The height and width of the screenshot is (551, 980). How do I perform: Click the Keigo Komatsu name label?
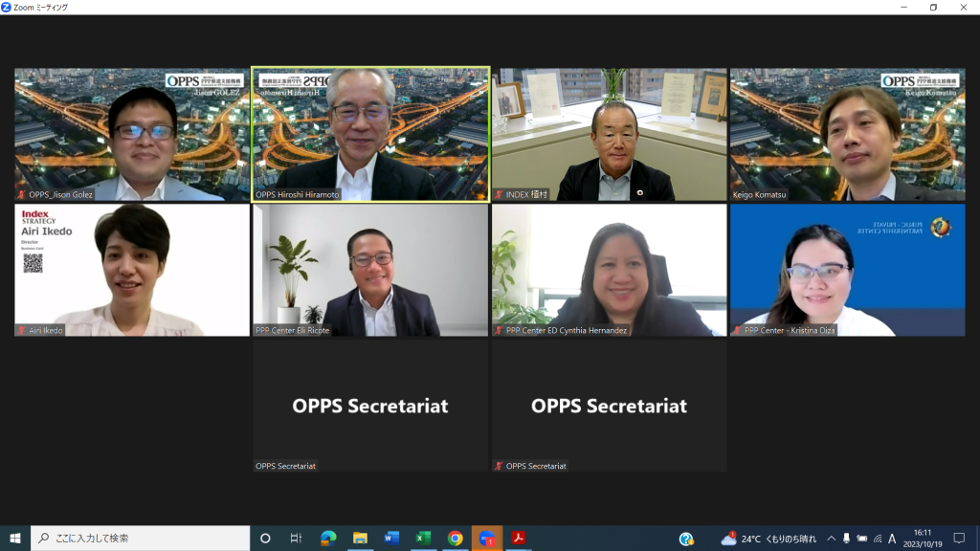click(x=759, y=195)
